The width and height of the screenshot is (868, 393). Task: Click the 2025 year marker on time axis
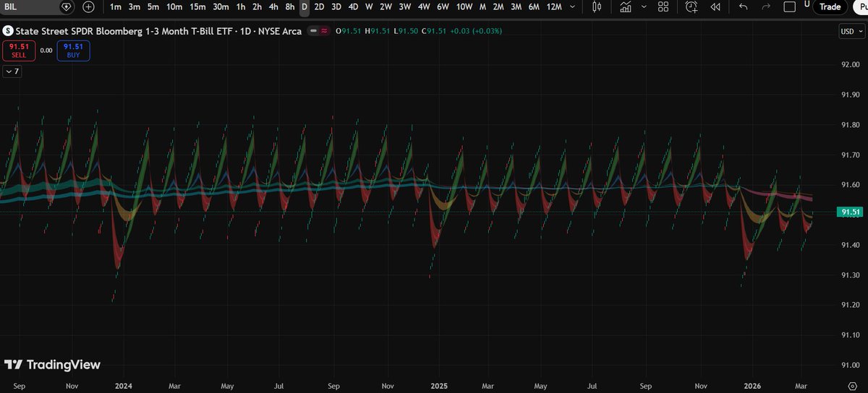click(438, 386)
